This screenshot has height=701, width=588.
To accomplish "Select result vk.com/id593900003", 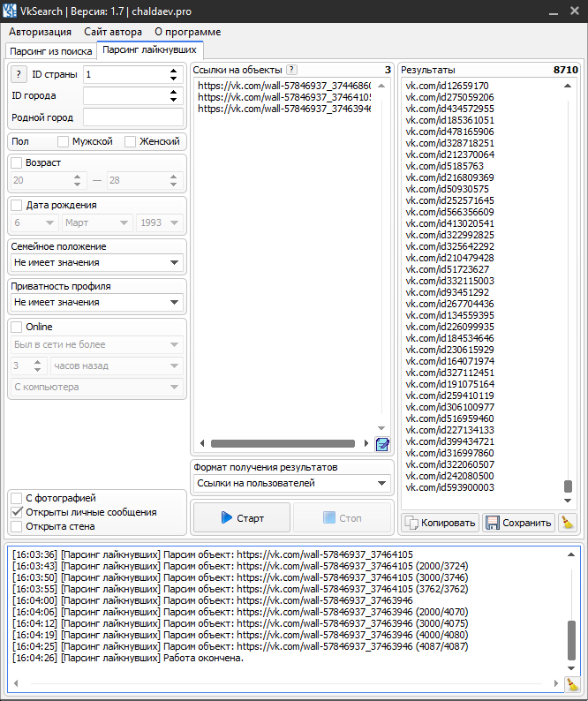I will tap(450, 487).
